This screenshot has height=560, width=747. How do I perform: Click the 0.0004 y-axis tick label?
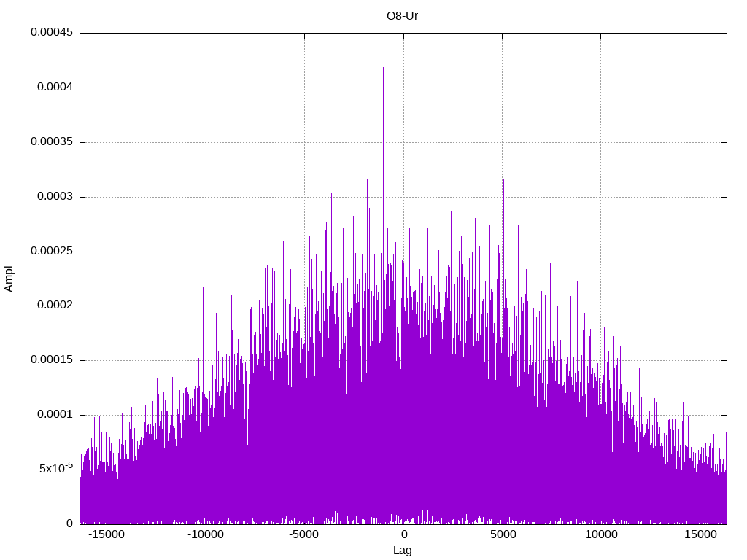[x=55, y=87]
